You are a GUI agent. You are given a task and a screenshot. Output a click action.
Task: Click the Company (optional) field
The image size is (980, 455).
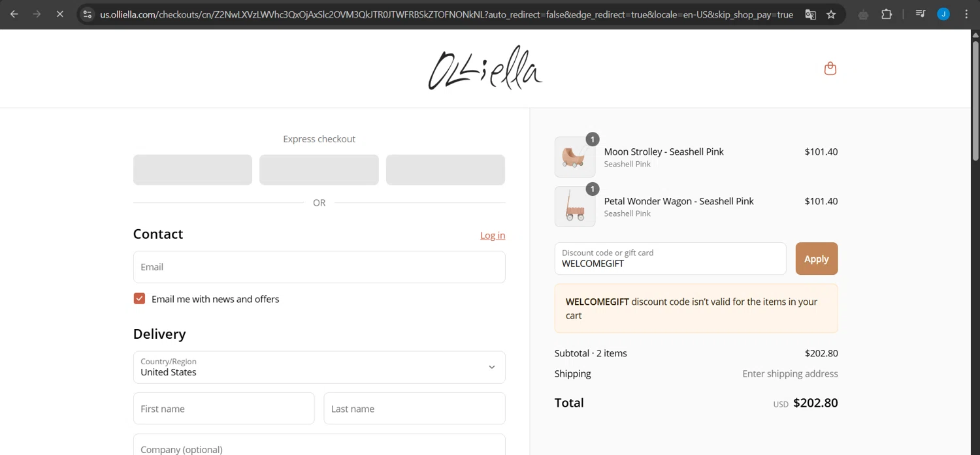pos(319,445)
